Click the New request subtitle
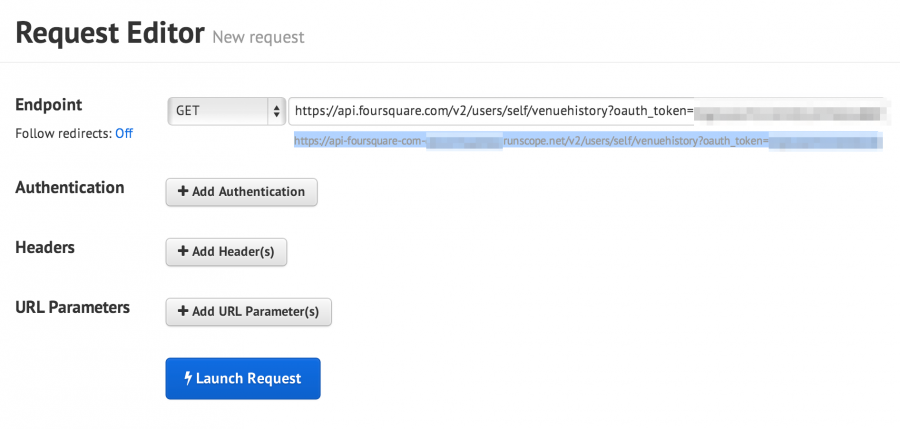 258,37
